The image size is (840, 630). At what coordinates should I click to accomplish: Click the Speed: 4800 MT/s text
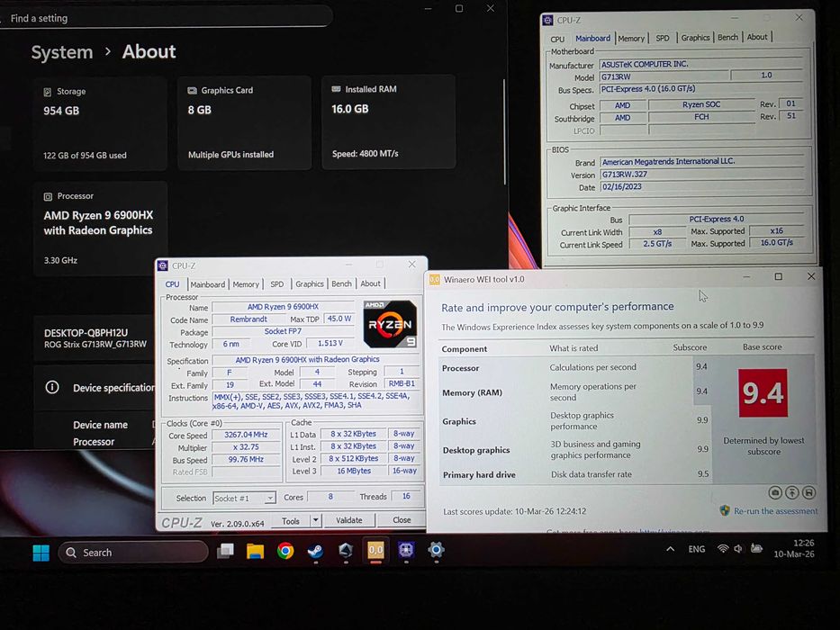[x=365, y=154]
